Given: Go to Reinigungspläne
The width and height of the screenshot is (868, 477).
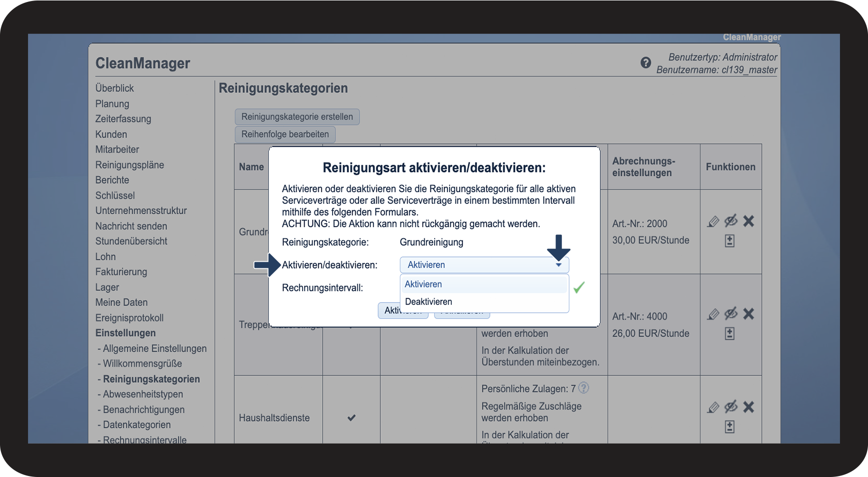Looking at the screenshot, I should click(130, 165).
